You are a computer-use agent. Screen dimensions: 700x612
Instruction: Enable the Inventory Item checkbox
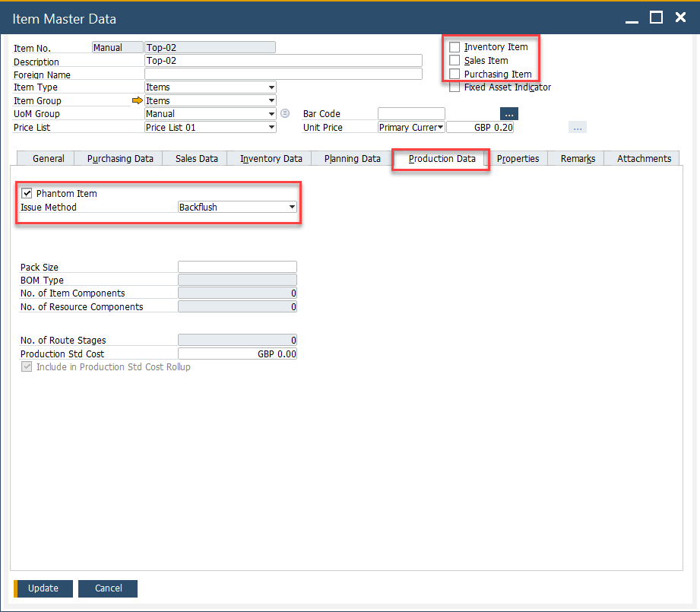point(455,47)
